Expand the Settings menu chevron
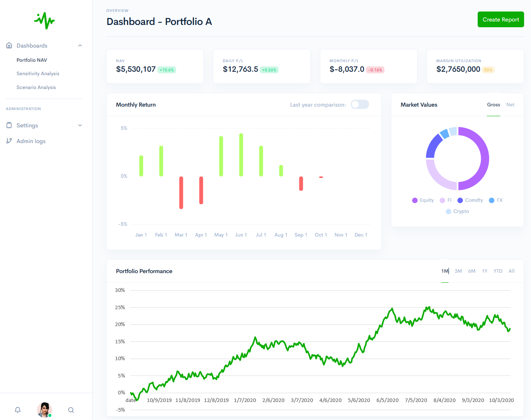The width and height of the screenshot is (531, 420). coord(80,125)
